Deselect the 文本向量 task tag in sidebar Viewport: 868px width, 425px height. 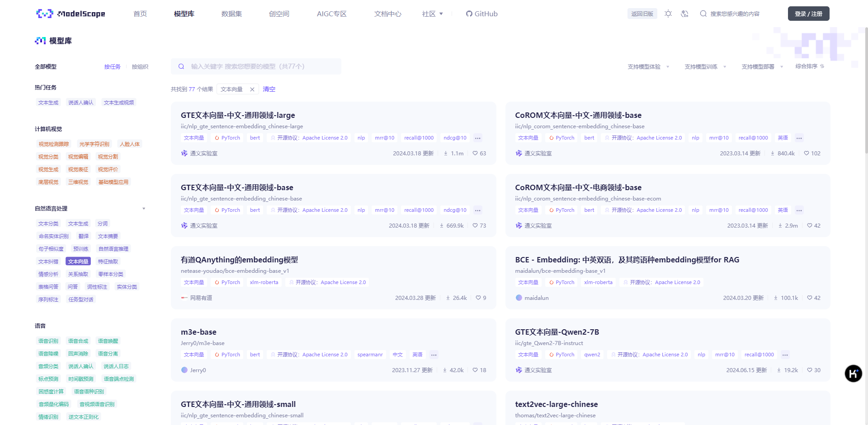click(78, 262)
